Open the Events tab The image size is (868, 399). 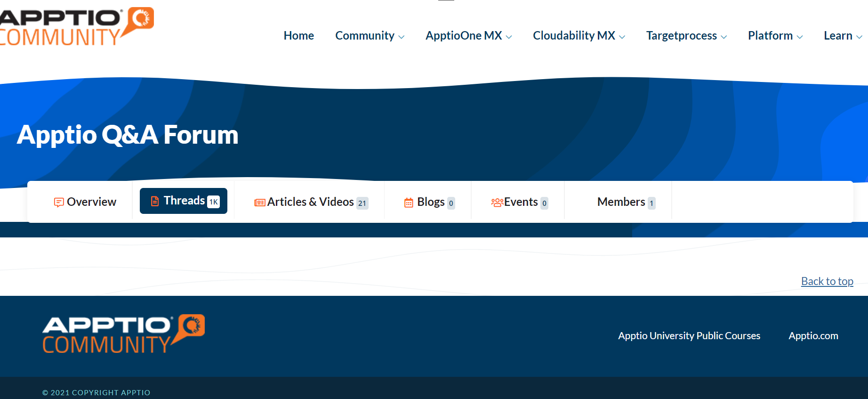pyautogui.click(x=519, y=202)
